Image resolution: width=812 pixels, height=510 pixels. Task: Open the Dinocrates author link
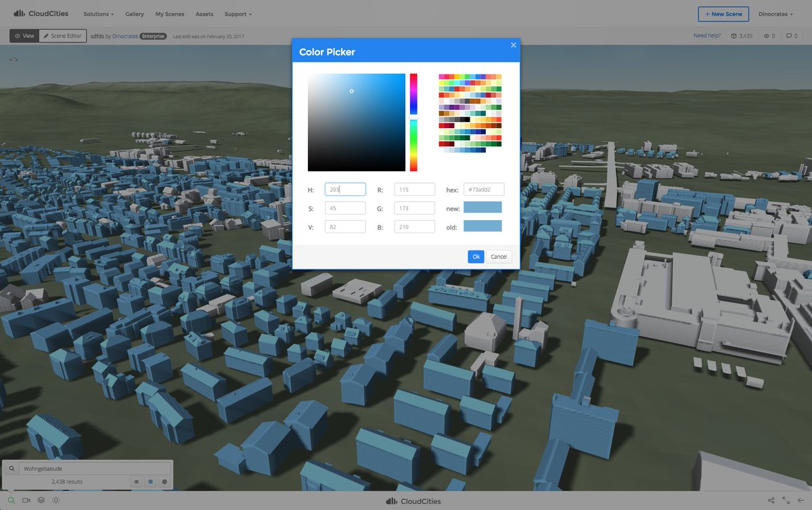coord(125,36)
